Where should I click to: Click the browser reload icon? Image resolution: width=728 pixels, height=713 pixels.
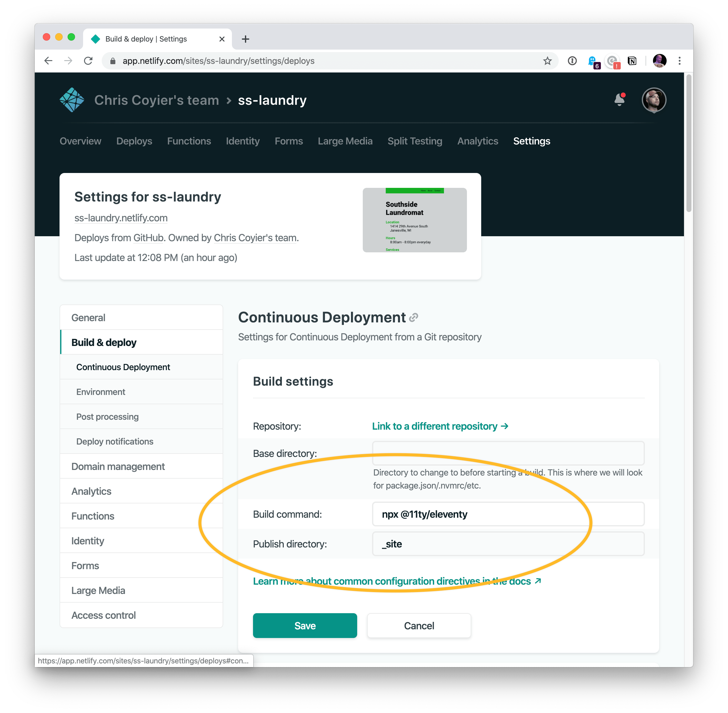click(x=88, y=61)
